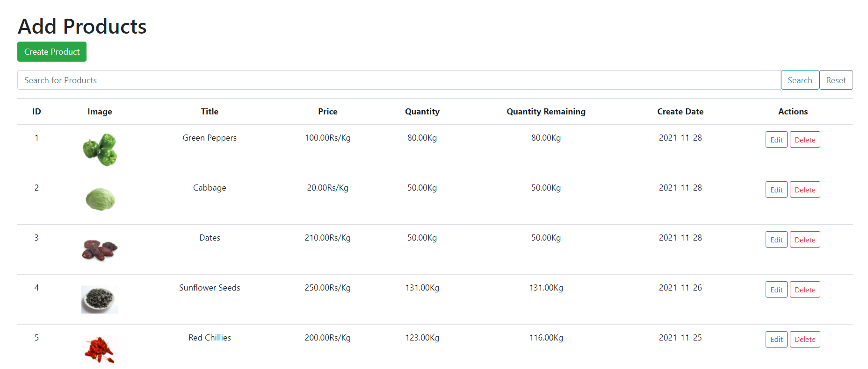Viewport: 868px width, 369px height.
Task: Click the Create Date column header
Action: tap(680, 112)
